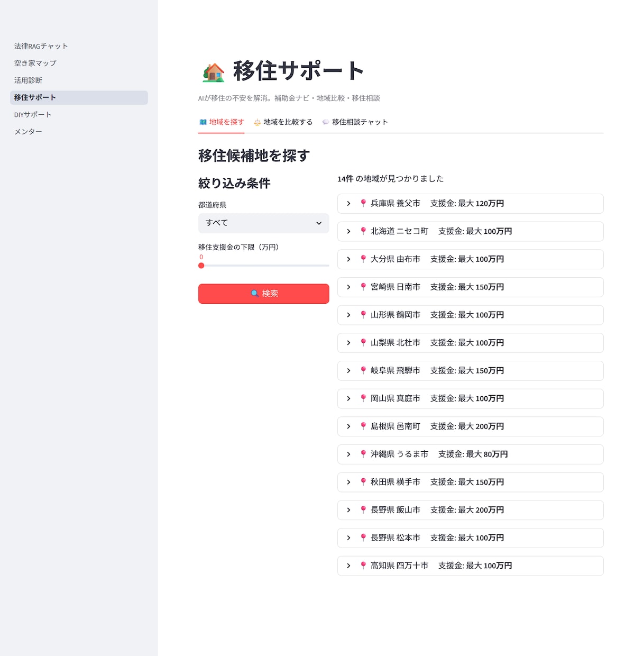644x656 pixels.
Task: Expand the 兵庫県 養父市 result
Action: pyautogui.click(x=470, y=204)
